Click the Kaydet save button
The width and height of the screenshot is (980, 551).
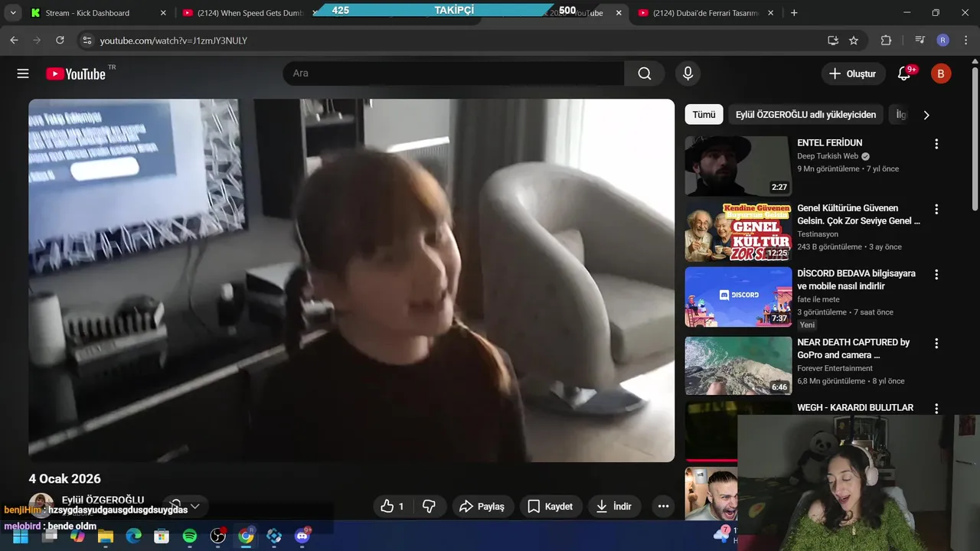[550, 506]
